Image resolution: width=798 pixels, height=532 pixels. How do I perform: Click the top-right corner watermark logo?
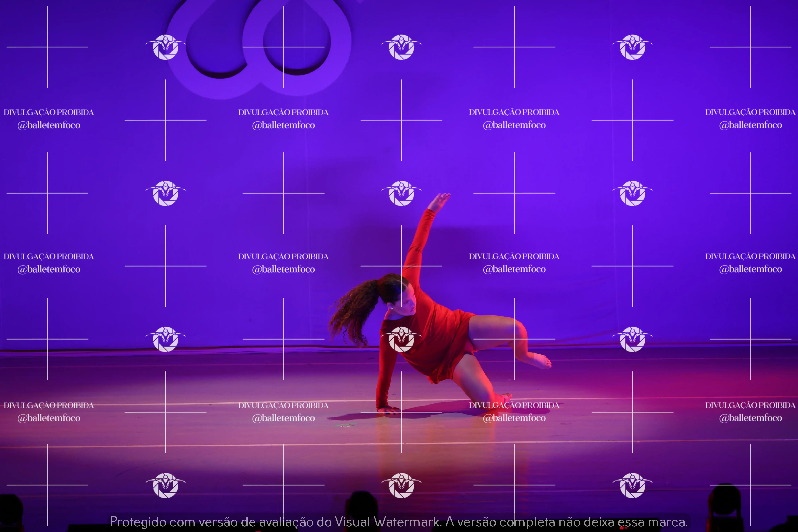coord(632,47)
